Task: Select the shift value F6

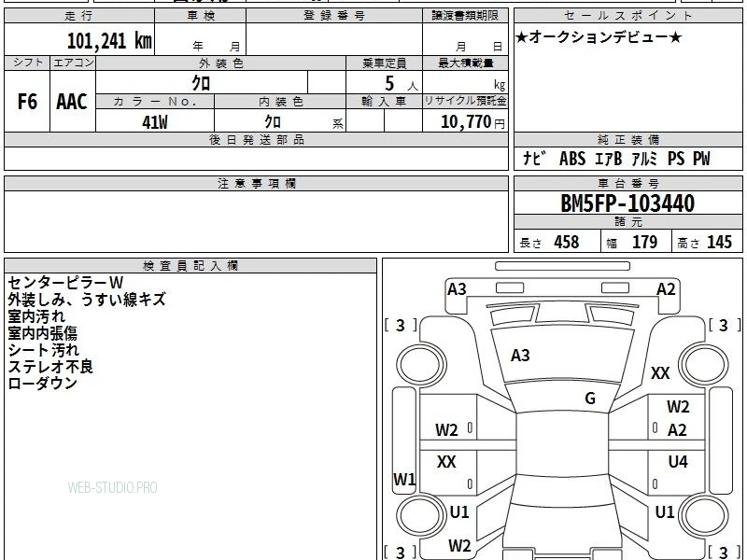Action: click(27, 102)
